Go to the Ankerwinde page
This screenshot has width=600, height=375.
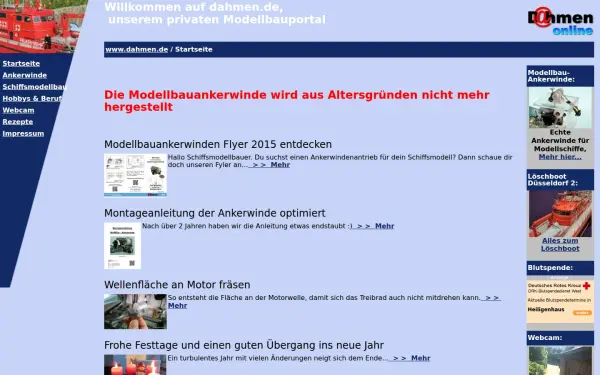[x=24, y=75]
